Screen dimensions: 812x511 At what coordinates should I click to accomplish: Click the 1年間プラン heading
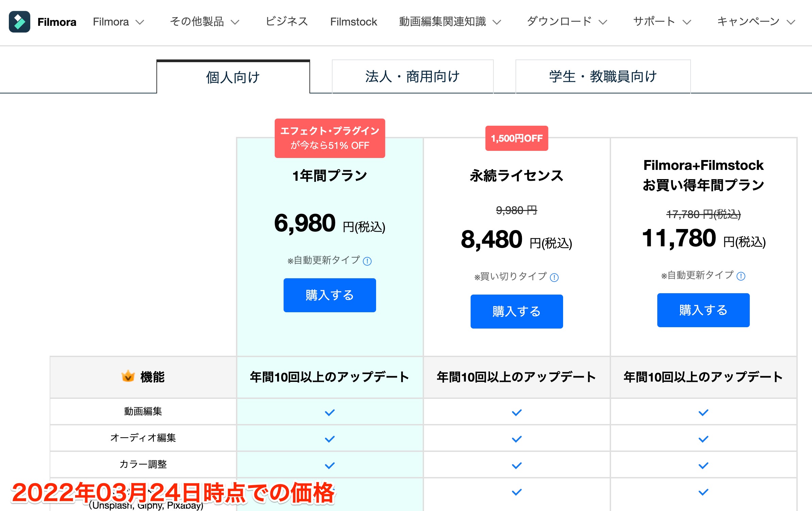pos(330,176)
